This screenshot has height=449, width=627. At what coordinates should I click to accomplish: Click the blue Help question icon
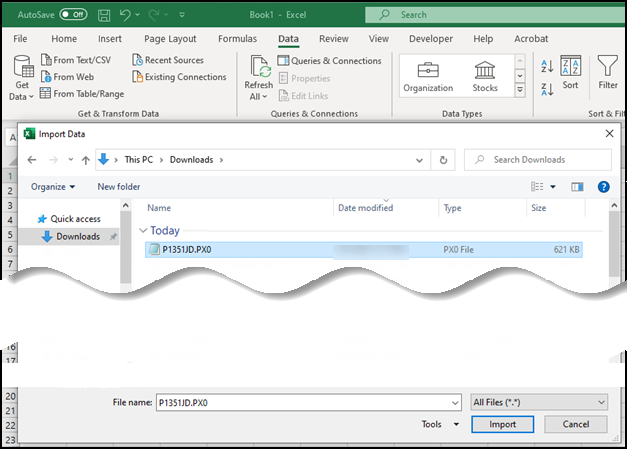pos(603,187)
